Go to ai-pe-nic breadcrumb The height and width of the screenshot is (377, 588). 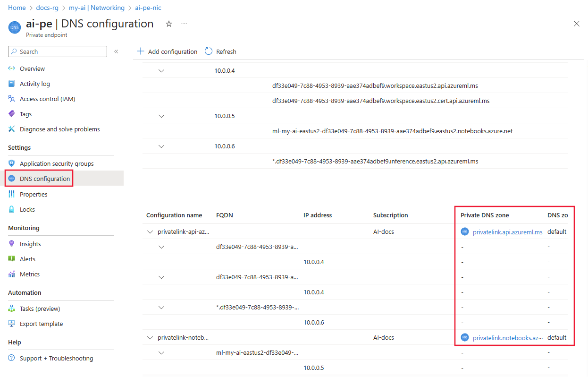(148, 8)
